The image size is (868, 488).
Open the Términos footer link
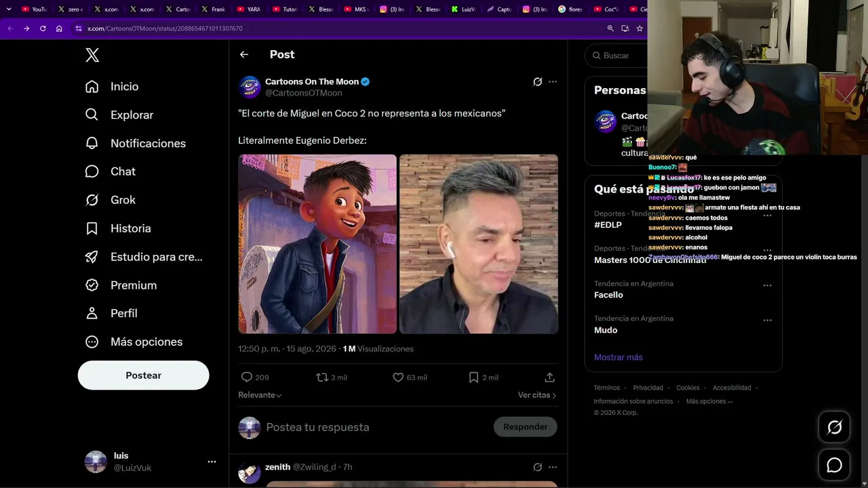point(607,388)
